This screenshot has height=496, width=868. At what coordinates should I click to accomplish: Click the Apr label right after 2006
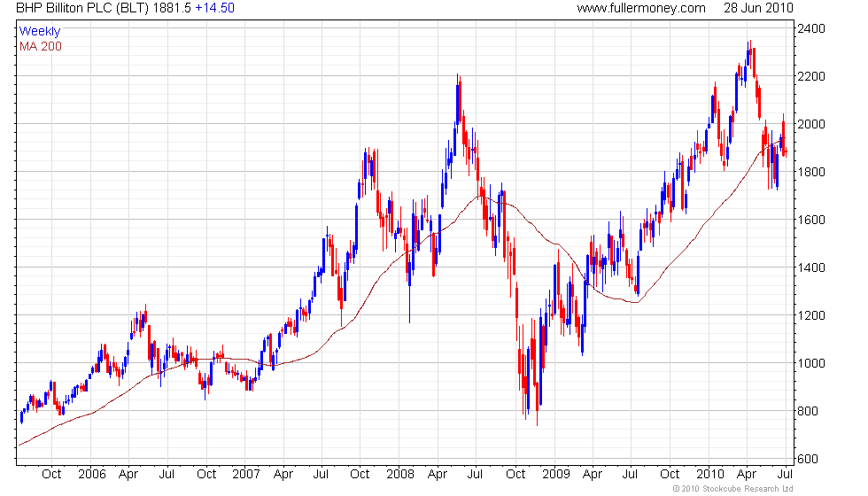pos(128,475)
